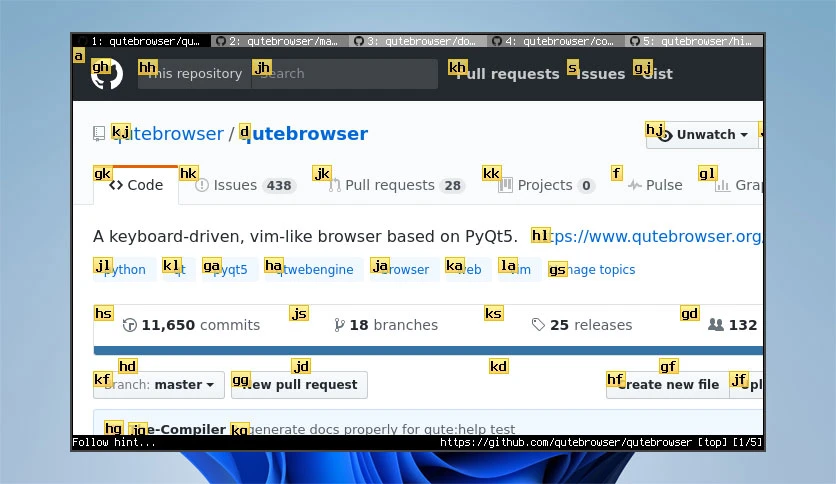Image resolution: width=836 pixels, height=484 pixels.
Task: Click the GitHub Octocat logo
Action: click(x=107, y=74)
